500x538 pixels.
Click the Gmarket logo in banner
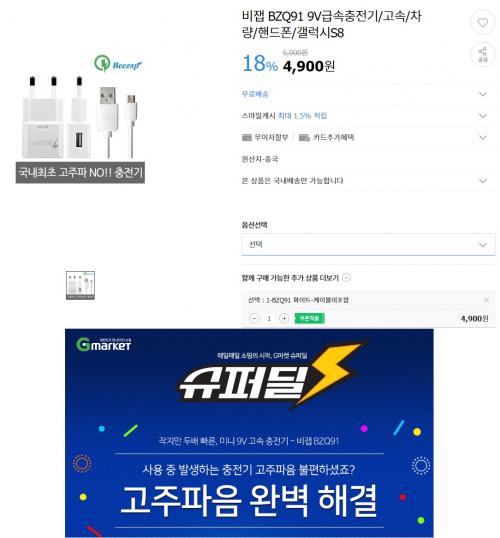[x=104, y=345]
